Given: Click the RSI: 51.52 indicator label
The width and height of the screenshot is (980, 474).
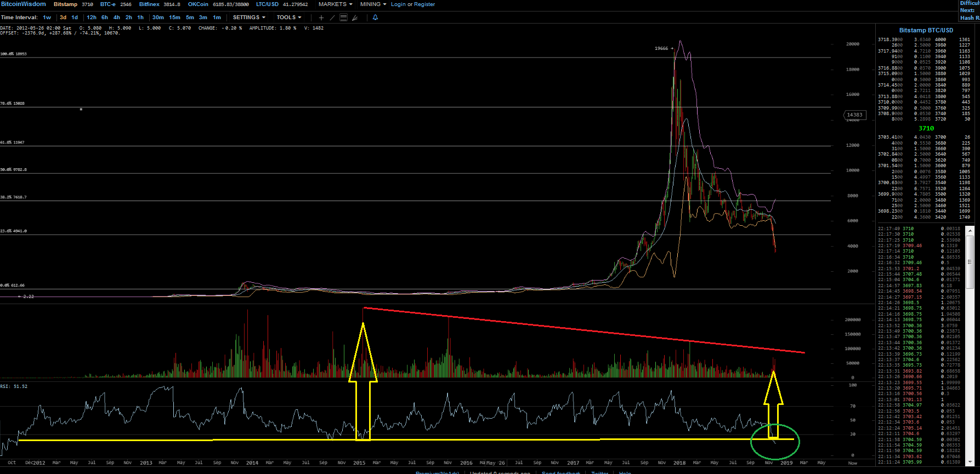Looking at the screenshot, I should (x=14, y=386).
